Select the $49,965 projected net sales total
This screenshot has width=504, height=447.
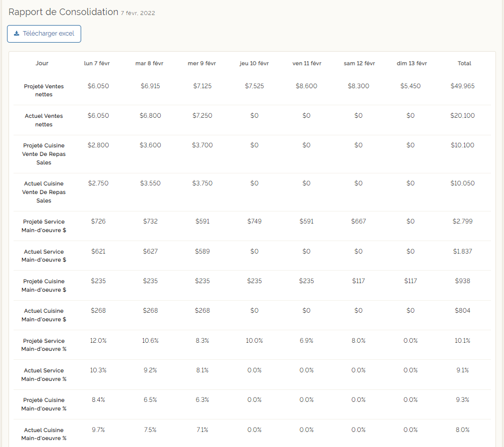pyautogui.click(x=462, y=86)
